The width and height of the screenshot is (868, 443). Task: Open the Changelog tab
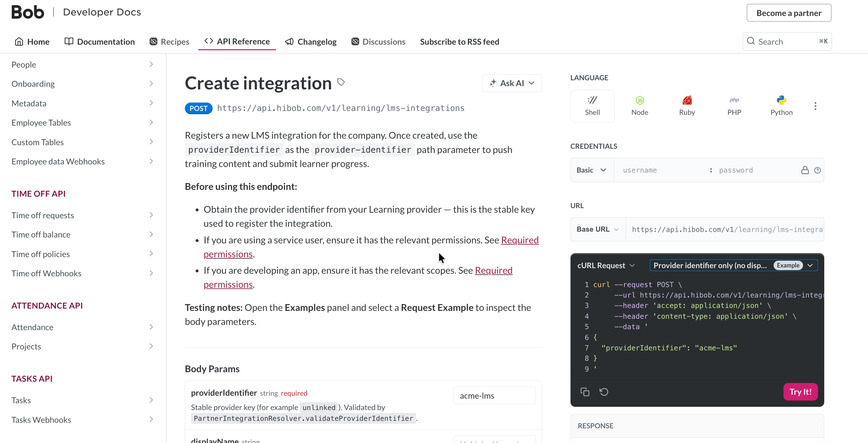310,42
